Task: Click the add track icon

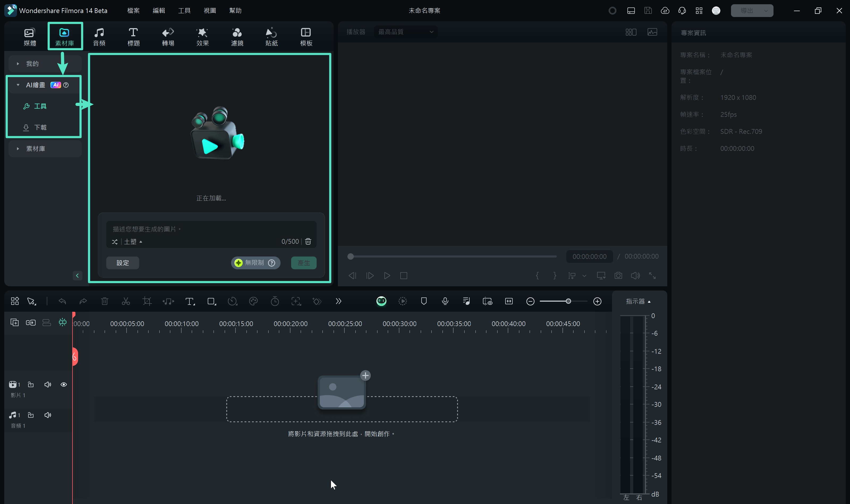Action: [x=14, y=322]
